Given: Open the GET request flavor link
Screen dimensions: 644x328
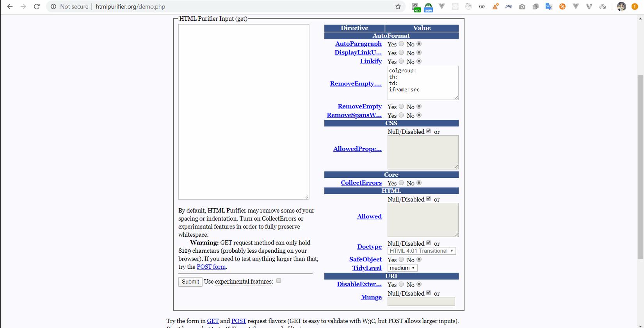Looking at the screenshot, I should point(213,321).
